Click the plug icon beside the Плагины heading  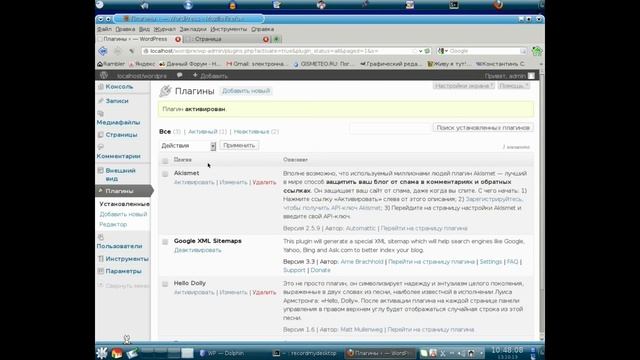click(165, 91)
